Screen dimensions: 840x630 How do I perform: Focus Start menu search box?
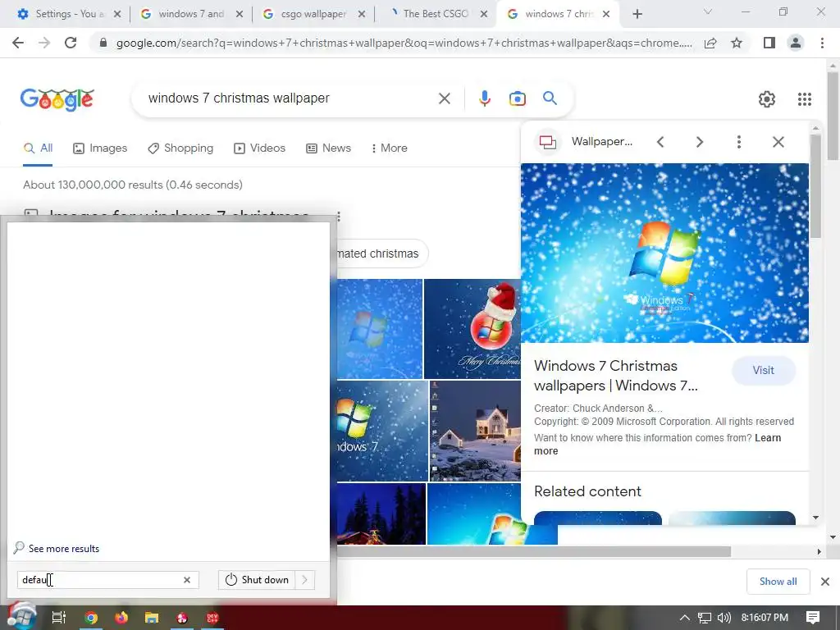(107, 580)
